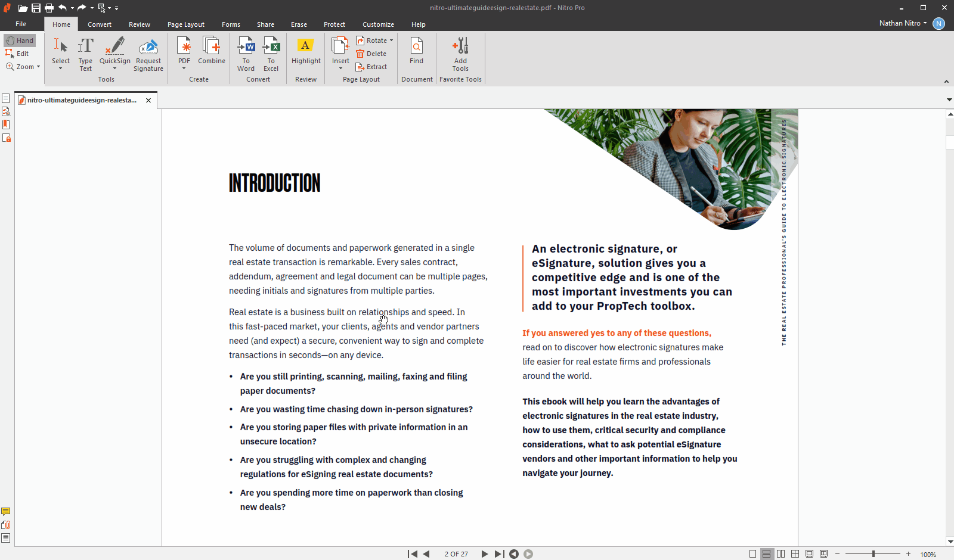Convert the PDF To Excel
This screenshot has height=560, width=954.
[x=271, y=46]
